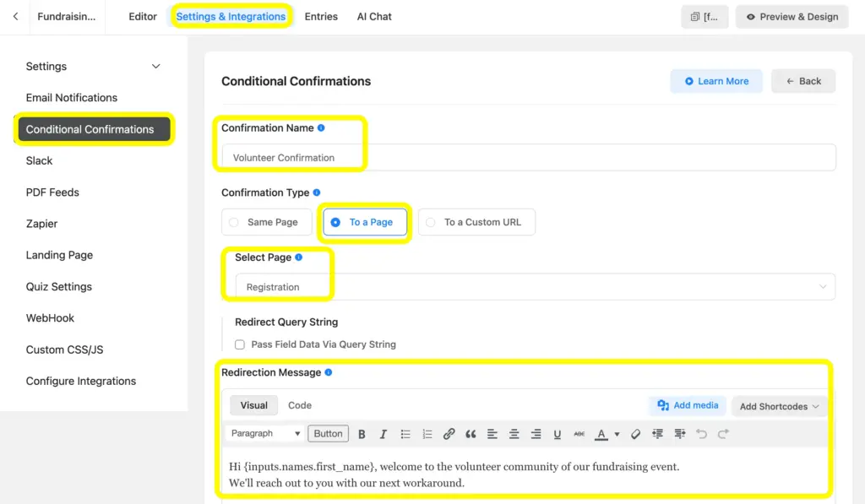
Task: Clear formatting with eraser icon
Action: pyautogui.click(x=635, y=434)
